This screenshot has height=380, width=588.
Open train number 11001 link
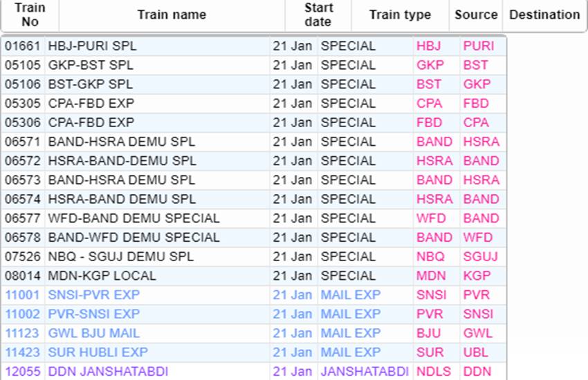pyautogui.click(x=22, y=295)
